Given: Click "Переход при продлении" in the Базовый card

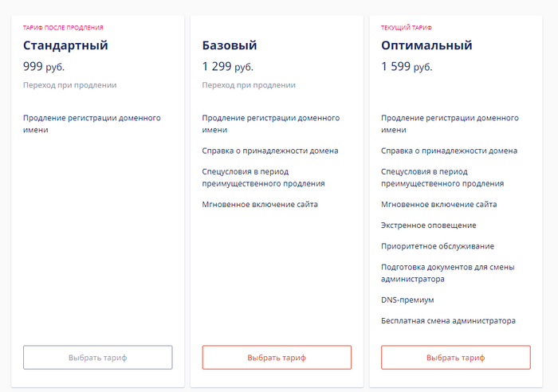Looking at the screenshot, I should (x=249, y=85).
